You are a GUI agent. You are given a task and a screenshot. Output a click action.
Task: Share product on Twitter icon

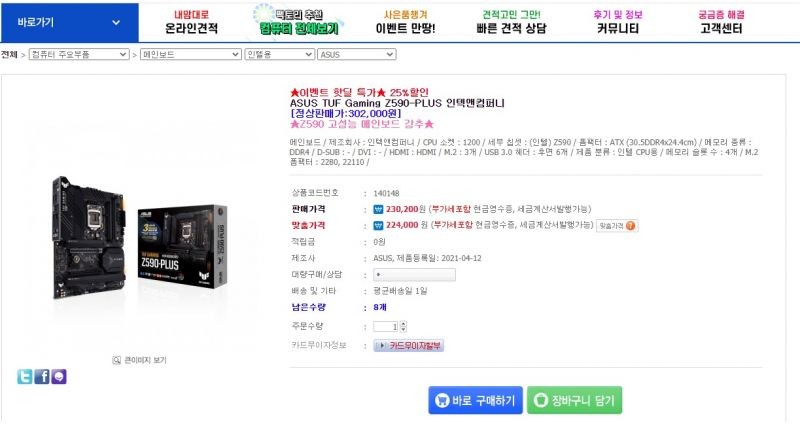click(x=24, y=377)
